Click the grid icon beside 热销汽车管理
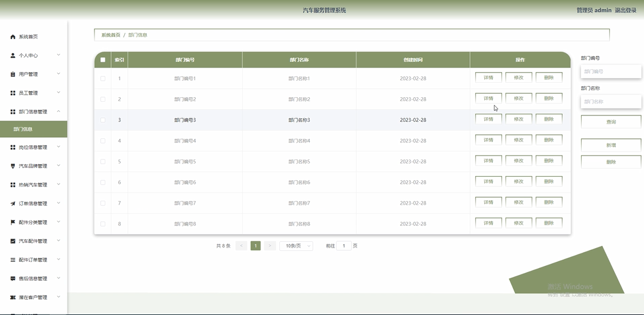 click(13, 185)
